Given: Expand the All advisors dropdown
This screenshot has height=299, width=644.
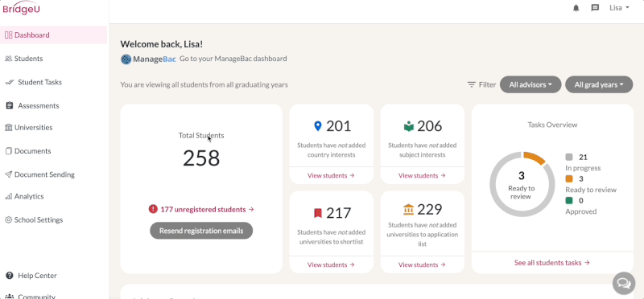Looking at the screenshot, I should click(530, 85).
